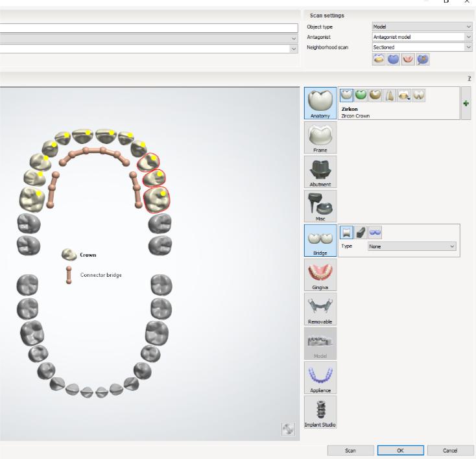476x459 pixels.
Task: Open the crown-on-die icon with dropdown arrow
Action: pos(405,95)
